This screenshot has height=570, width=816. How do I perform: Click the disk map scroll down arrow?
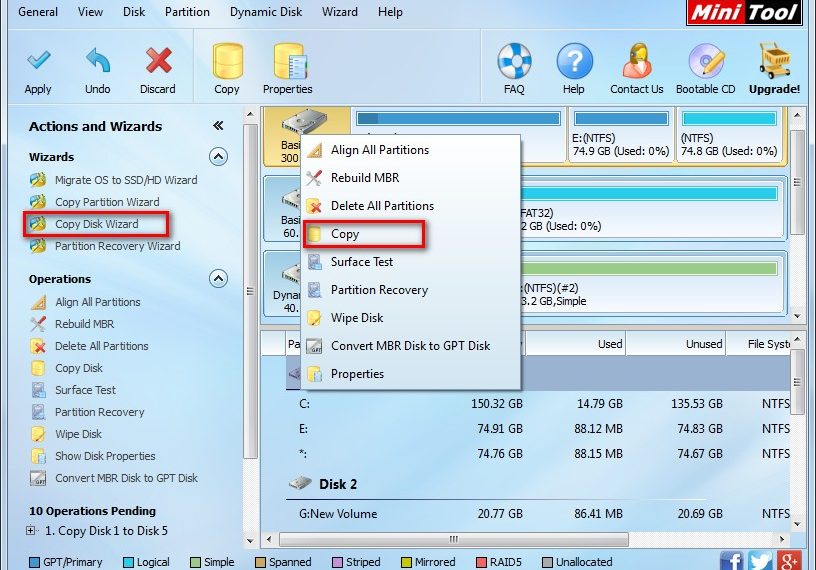click(797, 316)
